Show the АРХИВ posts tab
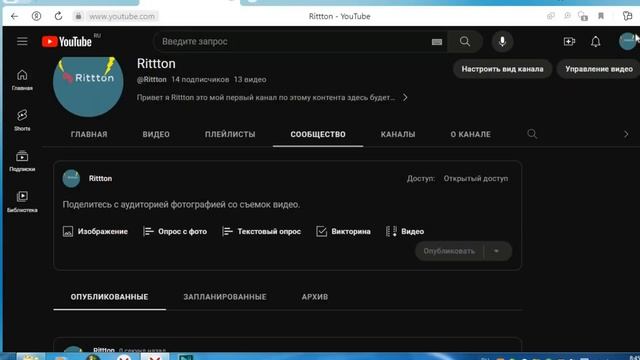 click(x=315, y=297)
